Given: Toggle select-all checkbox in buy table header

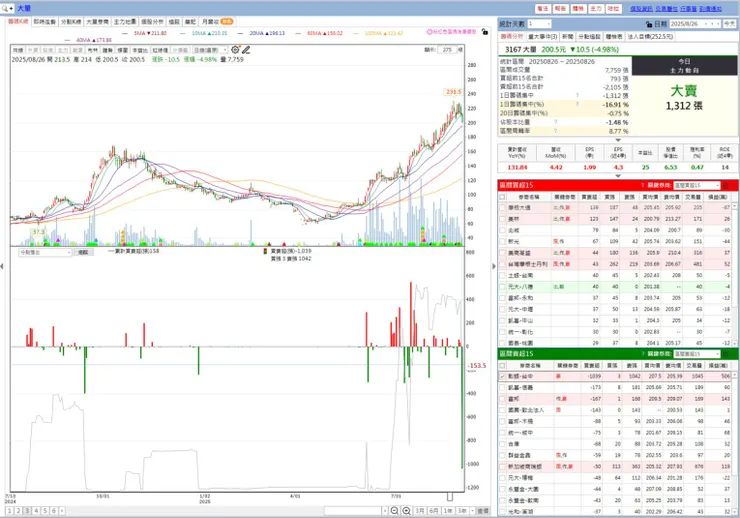Looking at the screenshot, I should (503, 197).
